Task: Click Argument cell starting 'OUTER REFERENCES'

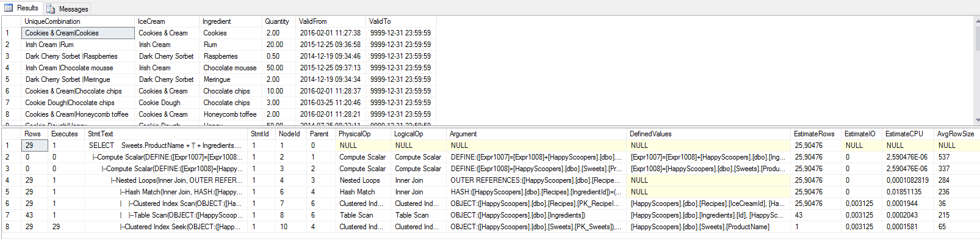Action: [537, 180]
